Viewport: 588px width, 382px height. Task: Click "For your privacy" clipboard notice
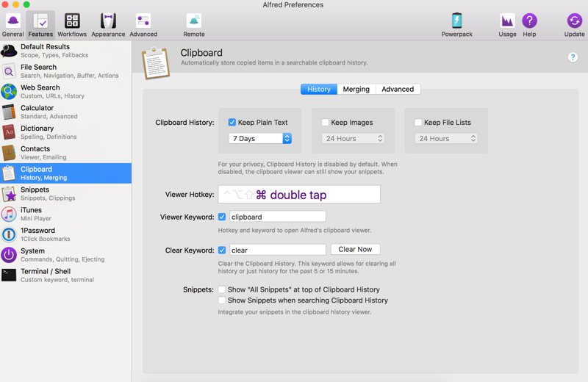[x=307, y=168]
